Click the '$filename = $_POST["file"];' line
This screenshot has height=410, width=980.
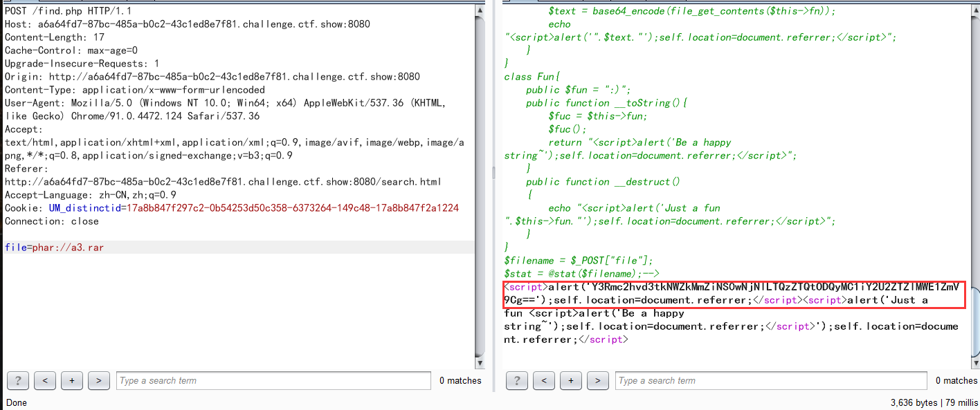pyautogui.click(x=579, y=261)
